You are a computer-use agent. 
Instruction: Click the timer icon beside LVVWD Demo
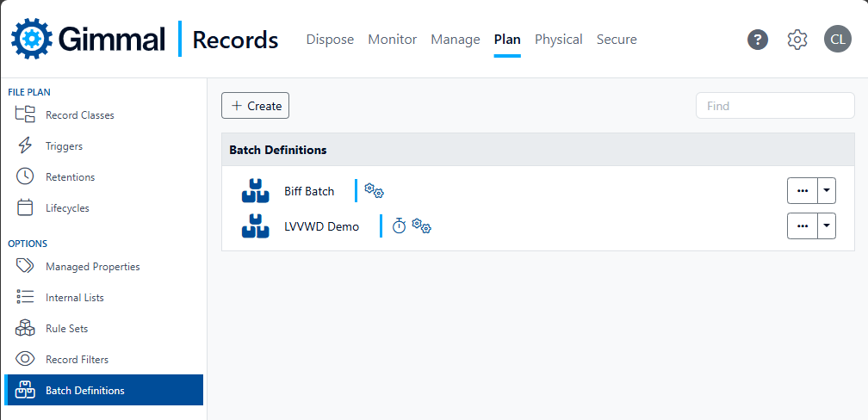399,226
